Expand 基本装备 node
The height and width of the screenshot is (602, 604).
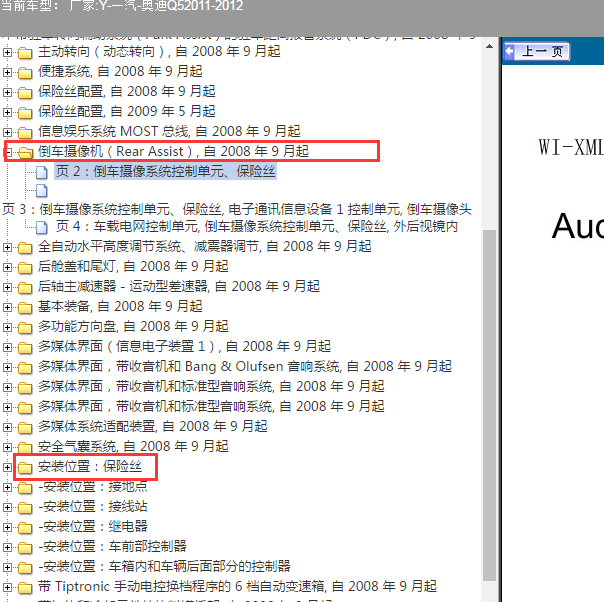[x=7, y=307]
